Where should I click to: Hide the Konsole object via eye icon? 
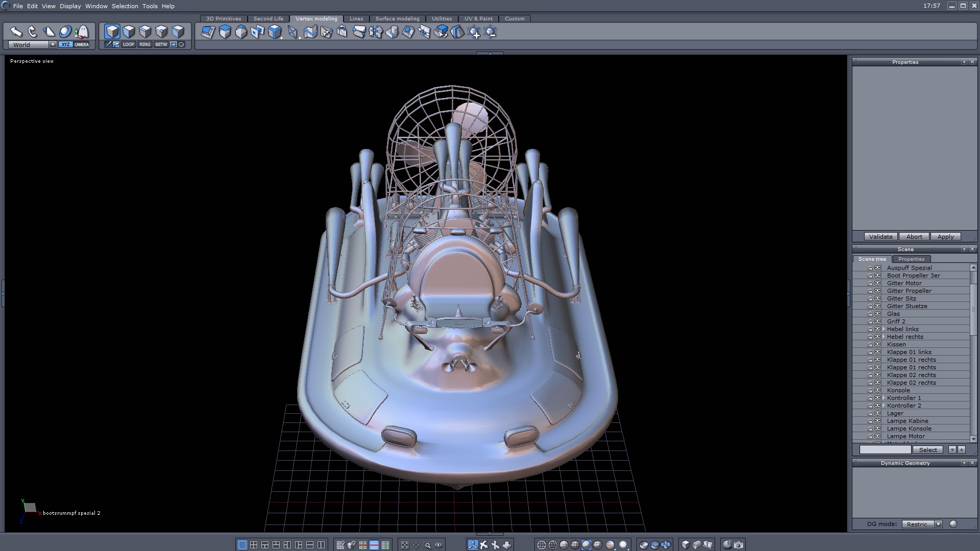(877, 390)
